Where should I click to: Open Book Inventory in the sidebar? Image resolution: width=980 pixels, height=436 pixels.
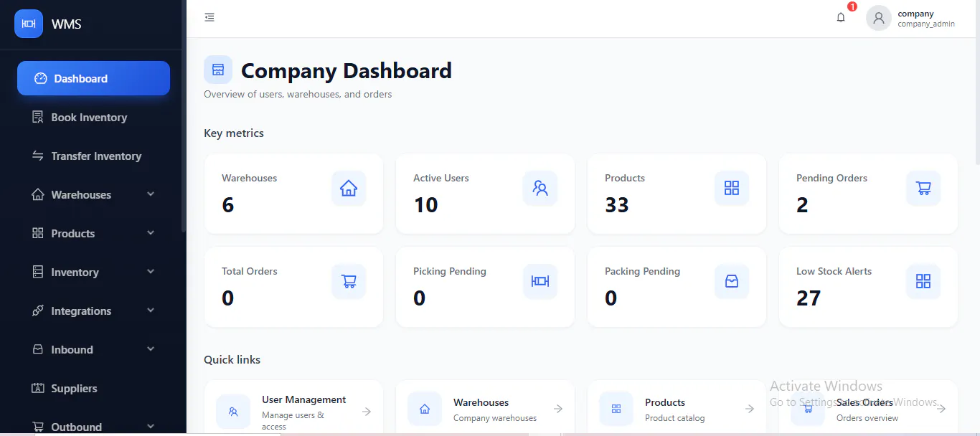click(93, 117)
